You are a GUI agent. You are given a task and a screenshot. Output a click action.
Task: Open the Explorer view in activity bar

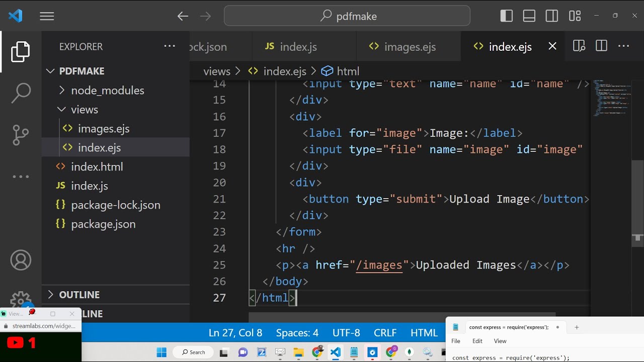[x=21, y=52]
